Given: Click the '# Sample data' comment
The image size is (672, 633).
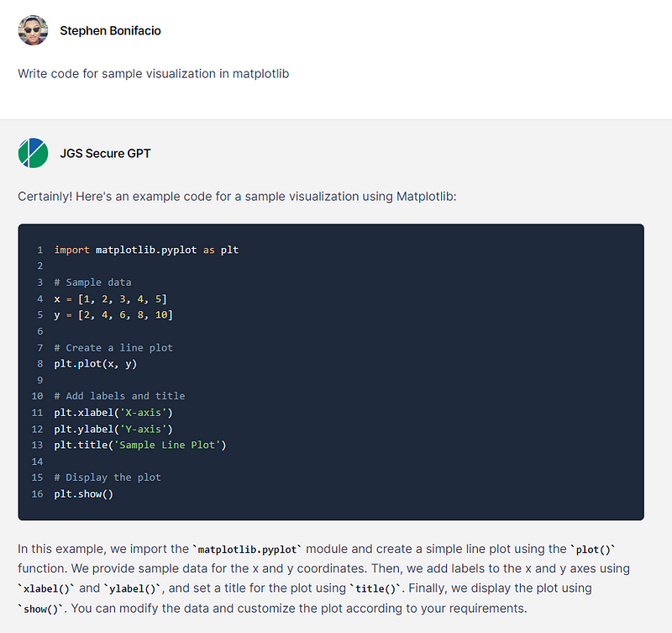Looking at the screenshot, I should pyautogui.click(x=92, y=282).
